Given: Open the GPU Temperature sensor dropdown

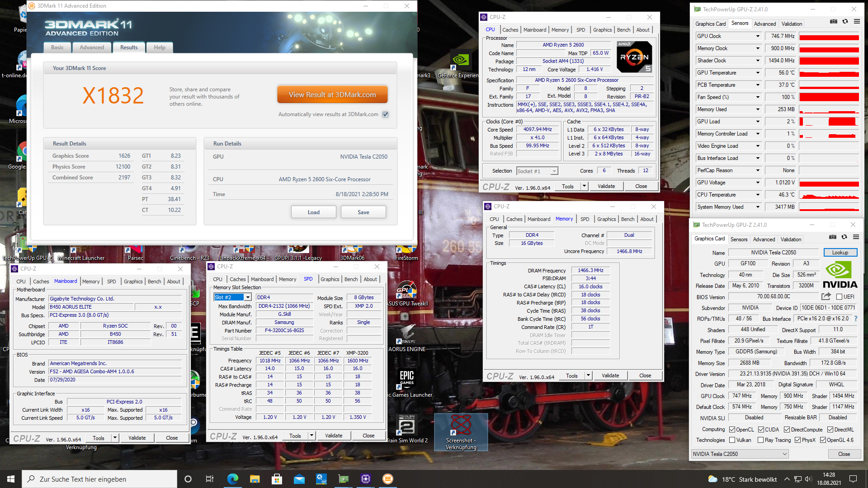Looking at the screenshot, I should [758, 73].
